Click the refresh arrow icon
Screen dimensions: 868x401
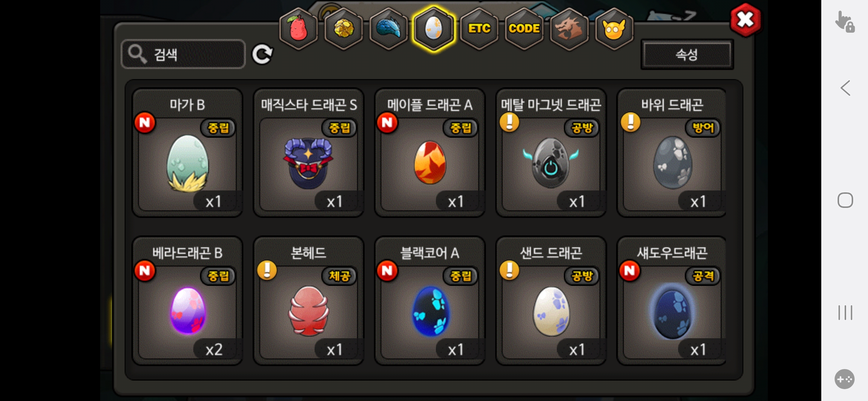point(262,55)
